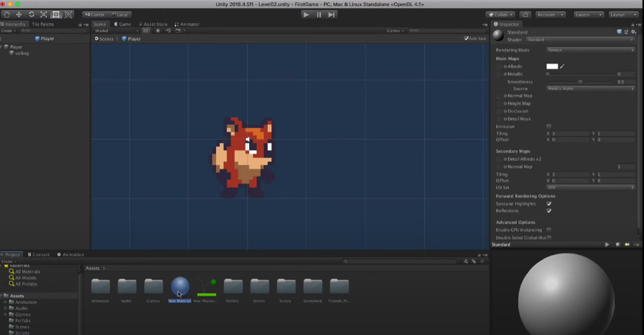
Task: Select the Scale tool
Action: coord(44,14)
